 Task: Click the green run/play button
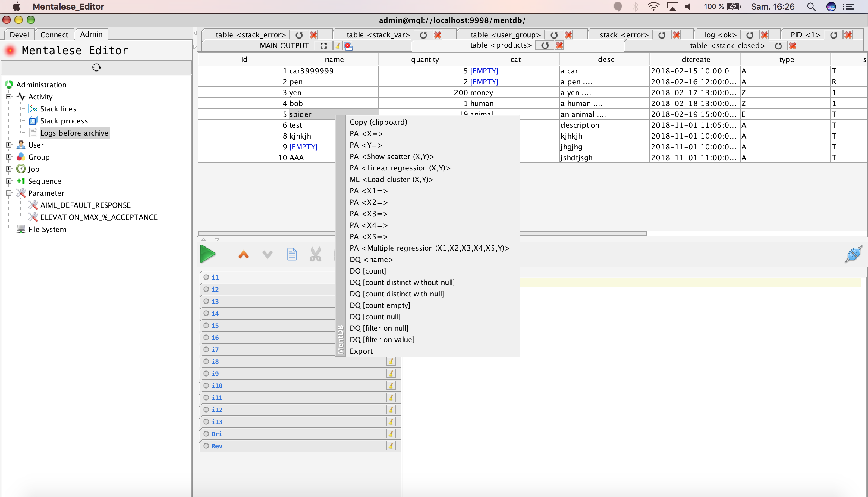pos(207,254)
